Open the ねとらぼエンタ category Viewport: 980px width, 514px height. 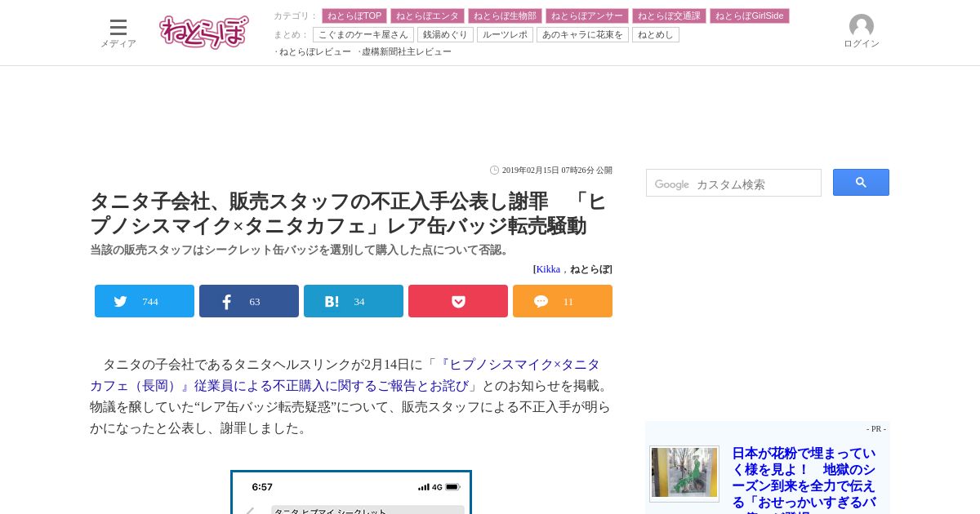pos(427,16)
